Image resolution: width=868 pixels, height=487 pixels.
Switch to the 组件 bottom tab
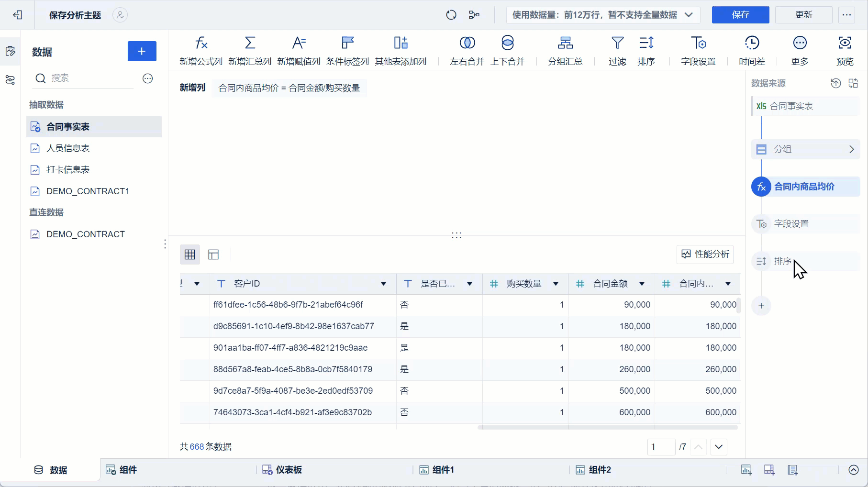(122, 470)
